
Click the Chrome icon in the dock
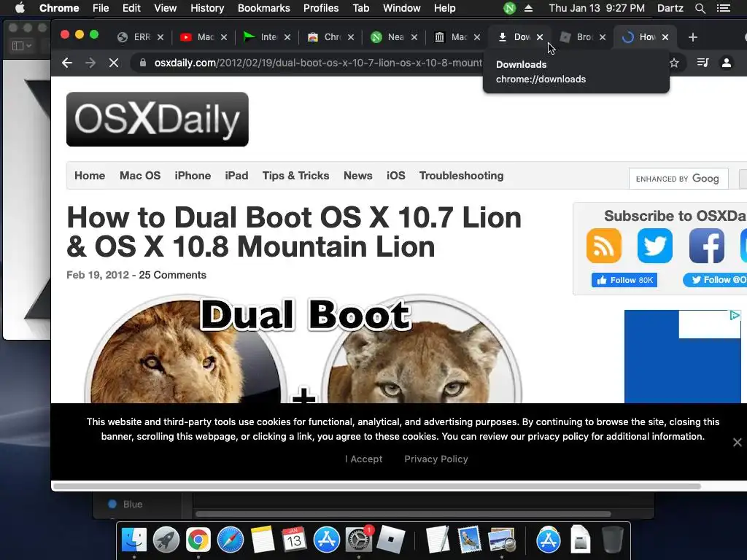(198, 540)
